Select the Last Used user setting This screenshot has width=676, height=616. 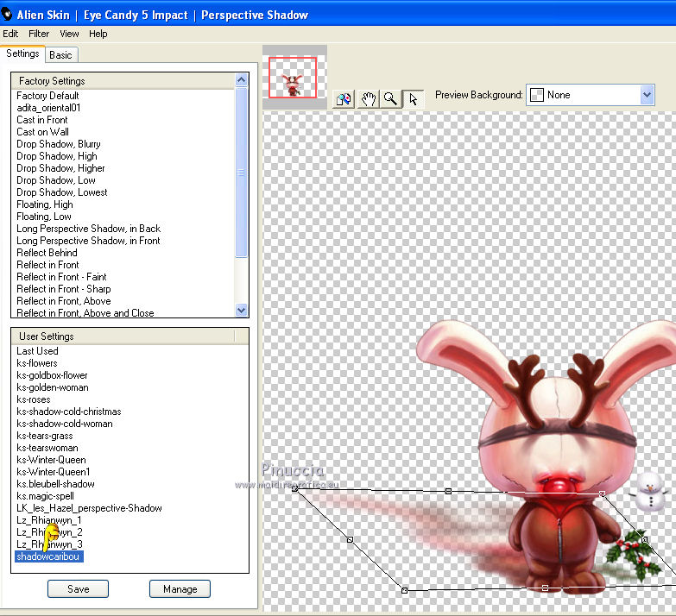(x=37, y=351)
